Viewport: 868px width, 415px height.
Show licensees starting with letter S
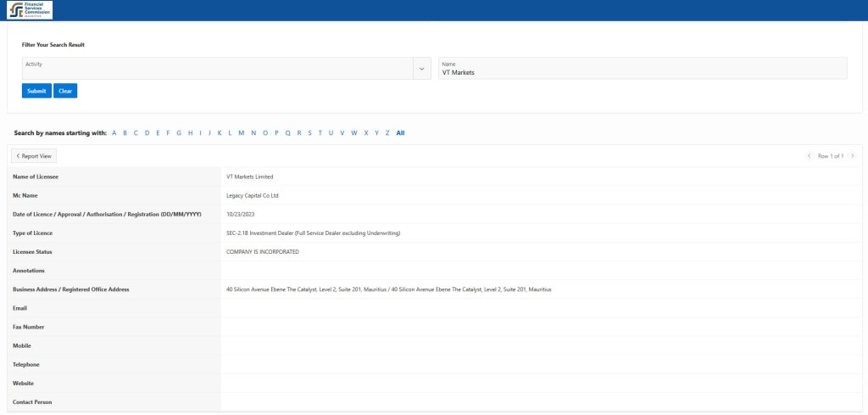coord(309,133)
